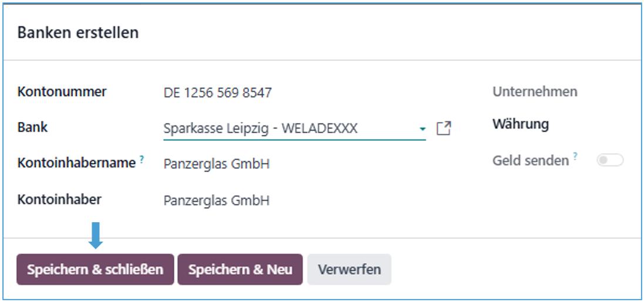
Task: Click the Währung field label
Action: [x=521, y=124]
